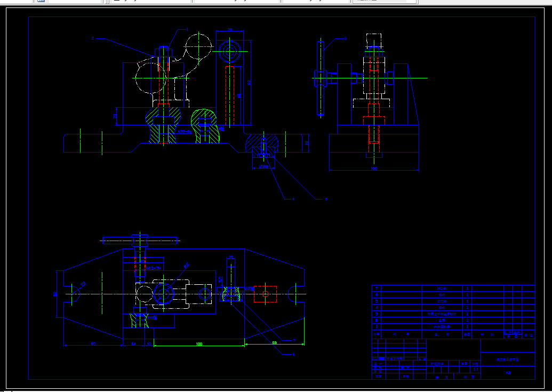Viewport: 552px width, 392px height.
Task: Click item number 1 in parts list
Action: click(377, 326)
